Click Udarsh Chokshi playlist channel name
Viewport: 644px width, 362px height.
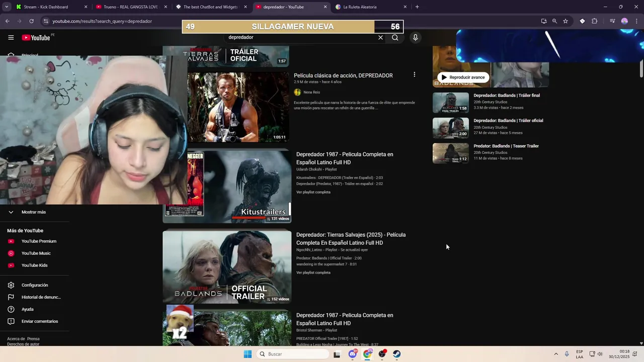(309, 169)
